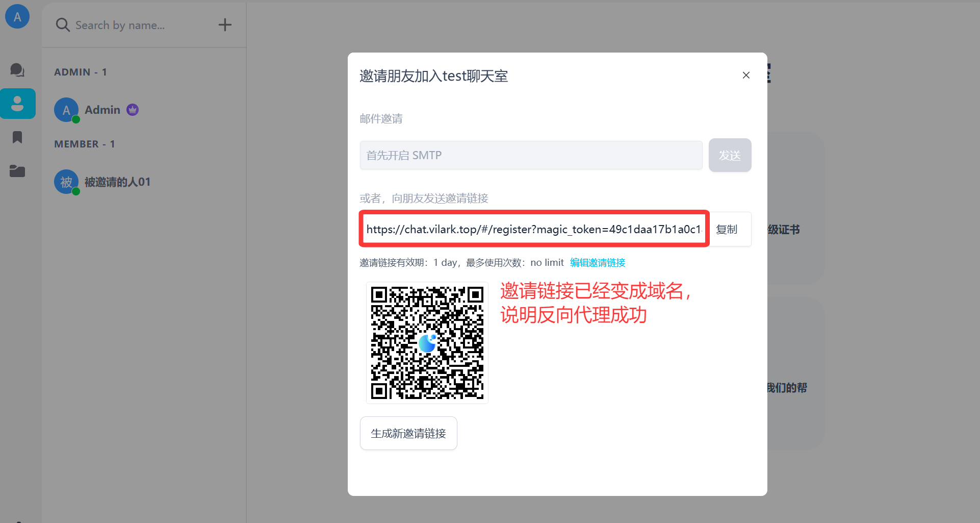Open the 编辑邀请链接 link

click(x=598, y=263)
